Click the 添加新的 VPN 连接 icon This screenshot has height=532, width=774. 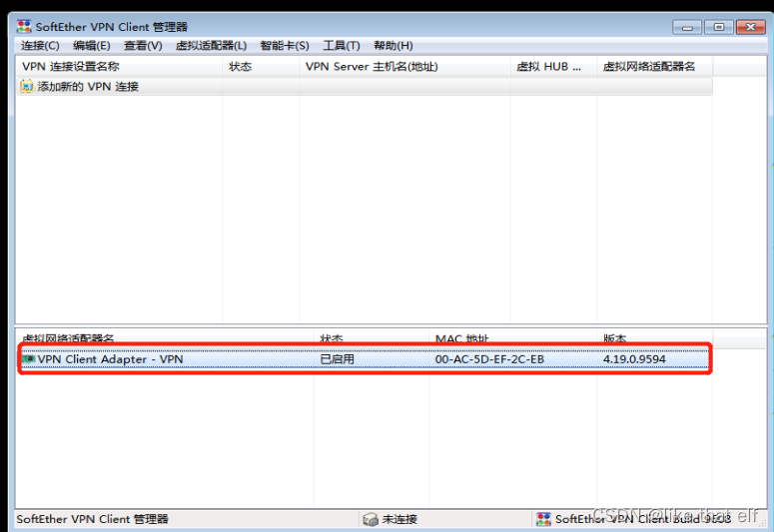pos(27,87)
